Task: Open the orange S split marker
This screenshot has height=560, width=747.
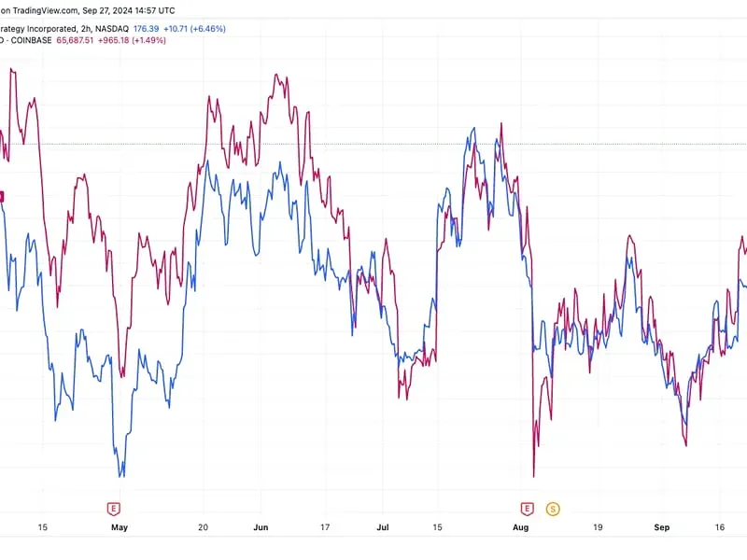Action: [553, 509]
